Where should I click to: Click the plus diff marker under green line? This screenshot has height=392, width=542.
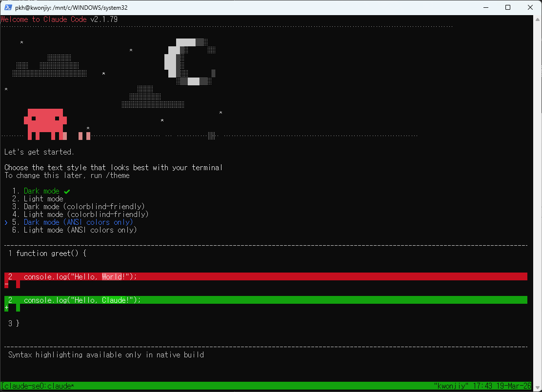pos(6,308)
